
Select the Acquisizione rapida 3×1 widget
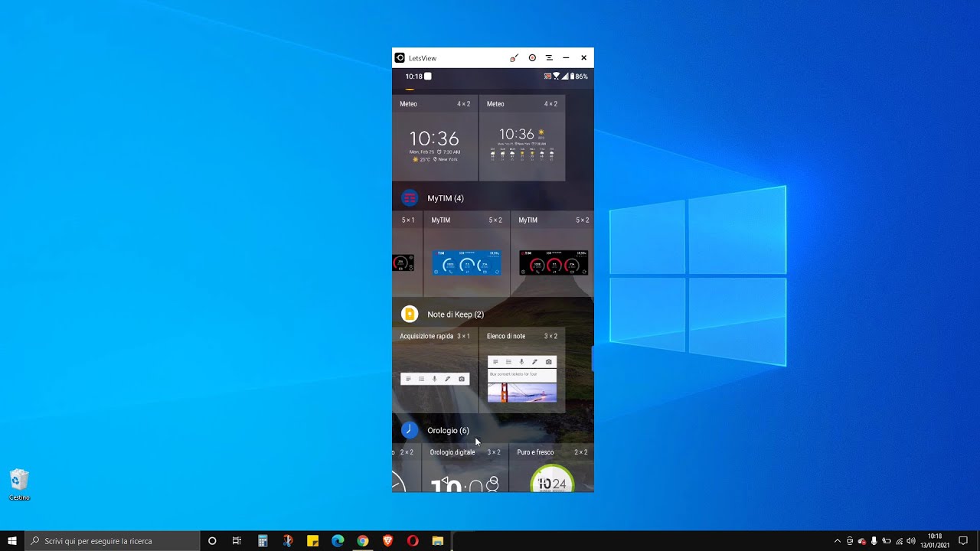tap(435, 370)
